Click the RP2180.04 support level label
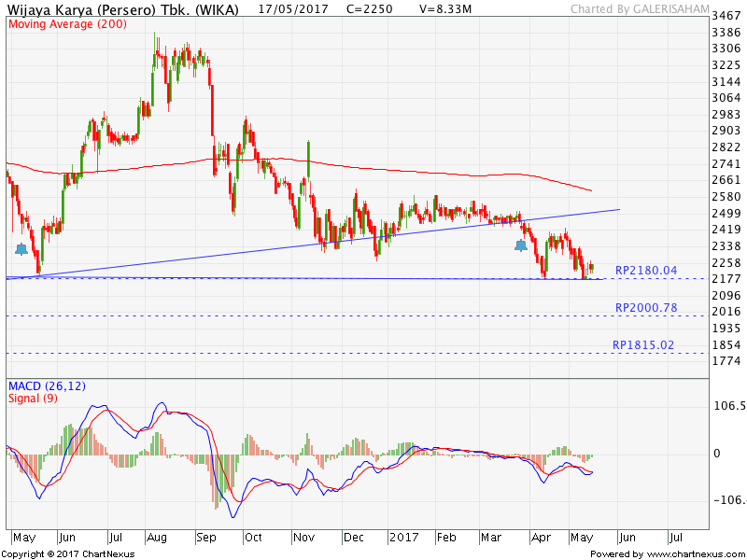 [646, 270]
